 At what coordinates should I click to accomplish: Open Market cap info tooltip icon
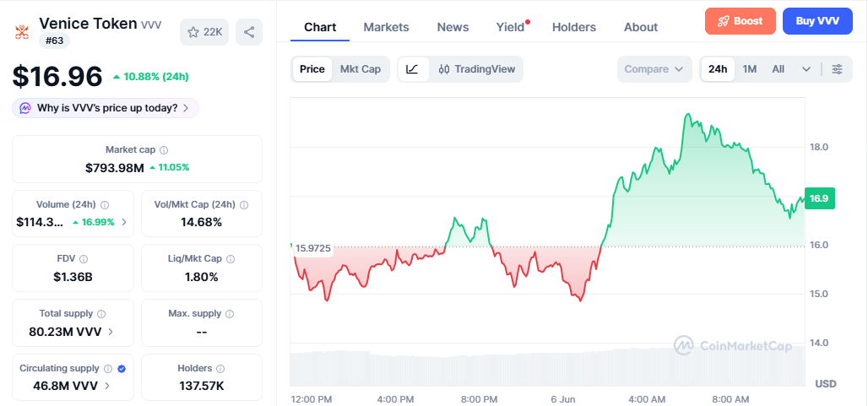(x=164, y=150)
